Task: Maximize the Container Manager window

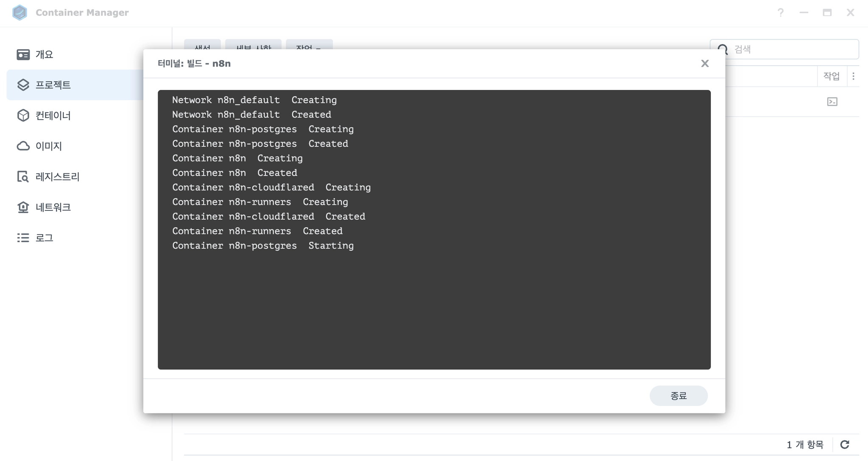Action: click(x=827, y=13)
